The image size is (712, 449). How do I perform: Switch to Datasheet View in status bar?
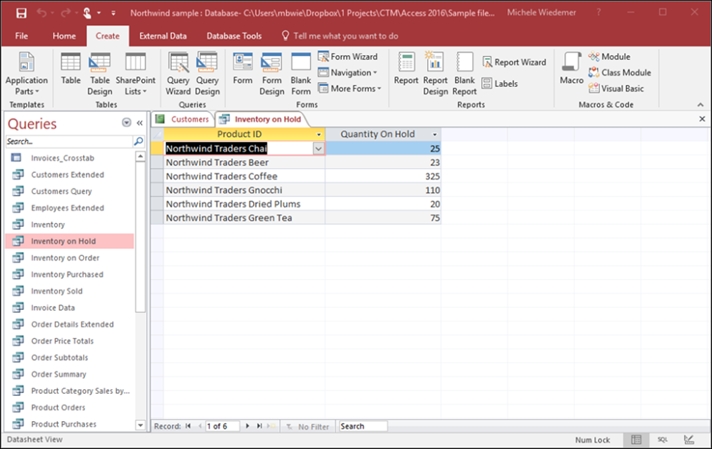[x=636, y=439]
